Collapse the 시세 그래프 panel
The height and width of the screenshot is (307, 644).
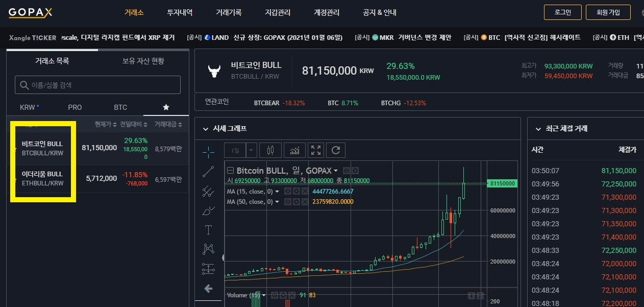point(206,129)
